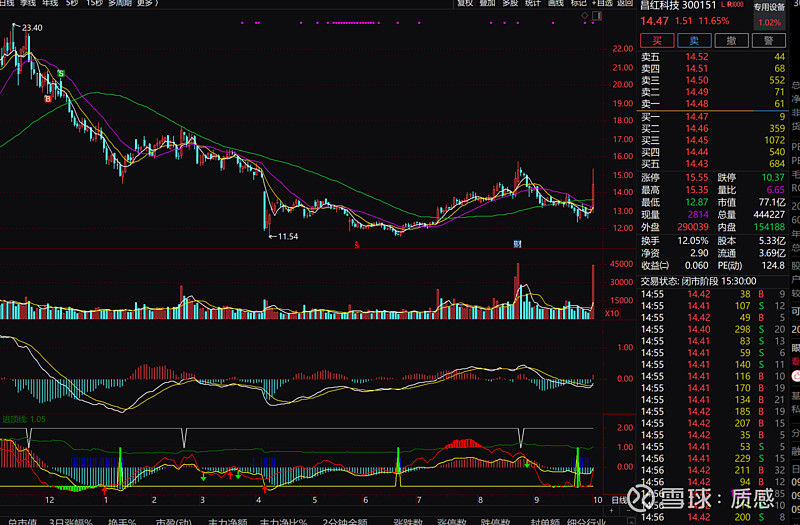The width and height of the screenshot is (800, 525).
Task: Click the blue 卖 (sell) button
Action: click(x=695, y=41)
